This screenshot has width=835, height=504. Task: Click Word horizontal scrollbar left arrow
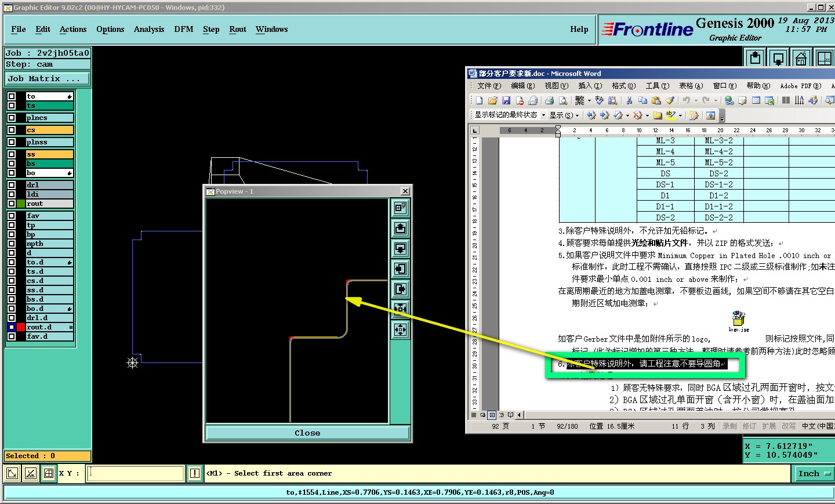520,415
